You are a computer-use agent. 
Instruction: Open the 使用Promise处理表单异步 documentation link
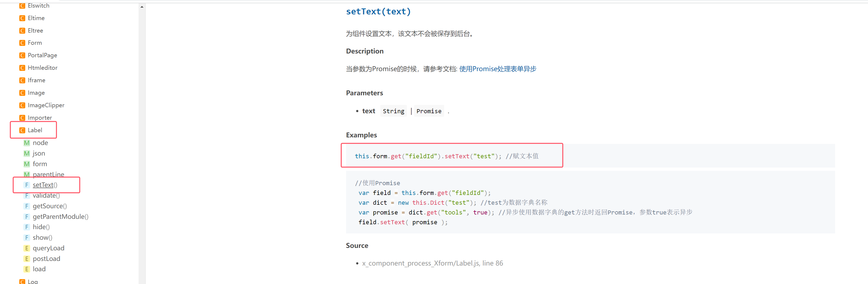click(x=497, y=69)
